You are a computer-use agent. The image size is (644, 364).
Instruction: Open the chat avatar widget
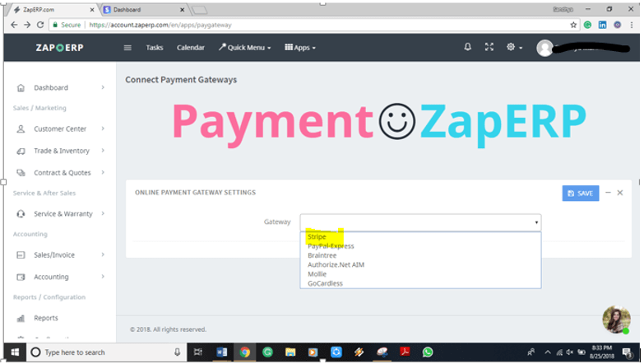(616, 320)
